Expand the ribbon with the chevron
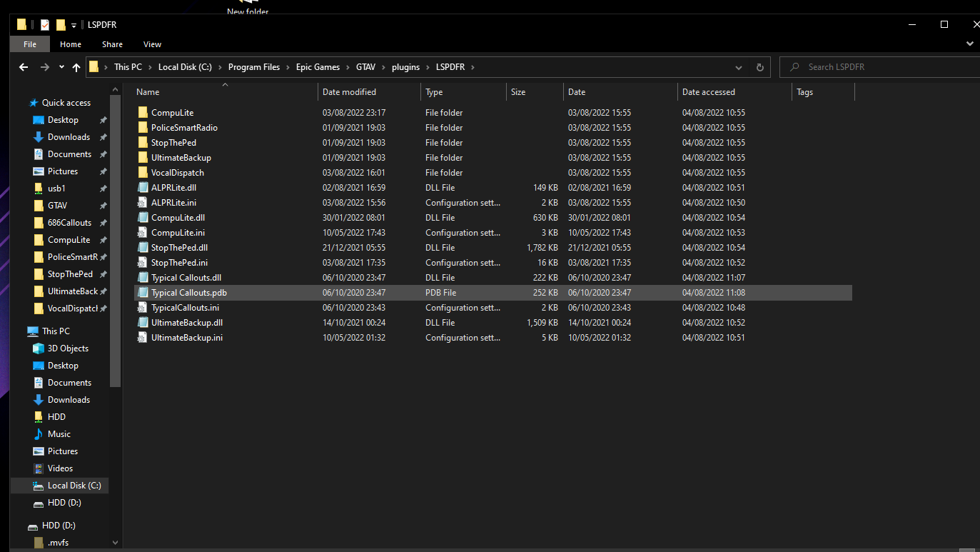 point(969,44)
